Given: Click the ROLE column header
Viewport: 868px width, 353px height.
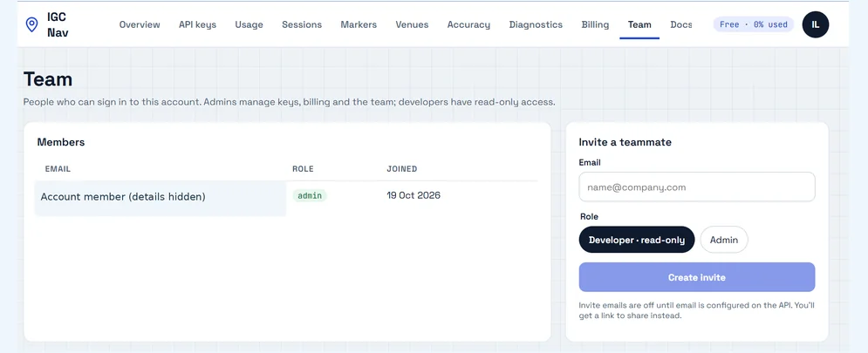Looking at the screenshot, I should tap(303, 169).
